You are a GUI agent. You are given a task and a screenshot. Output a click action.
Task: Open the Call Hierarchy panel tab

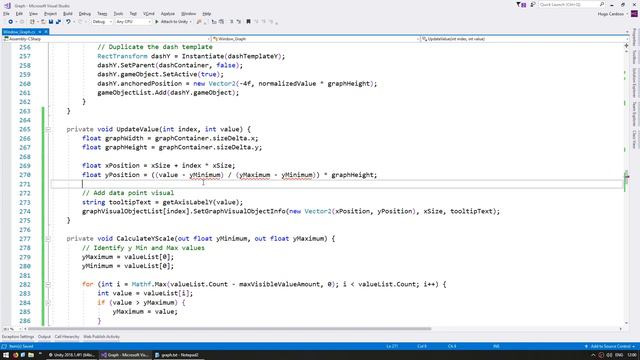(x=67, y=337)
